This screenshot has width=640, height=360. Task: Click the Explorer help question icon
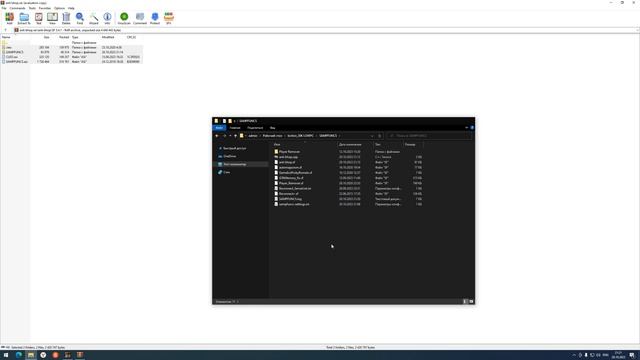tap(472, 128)
